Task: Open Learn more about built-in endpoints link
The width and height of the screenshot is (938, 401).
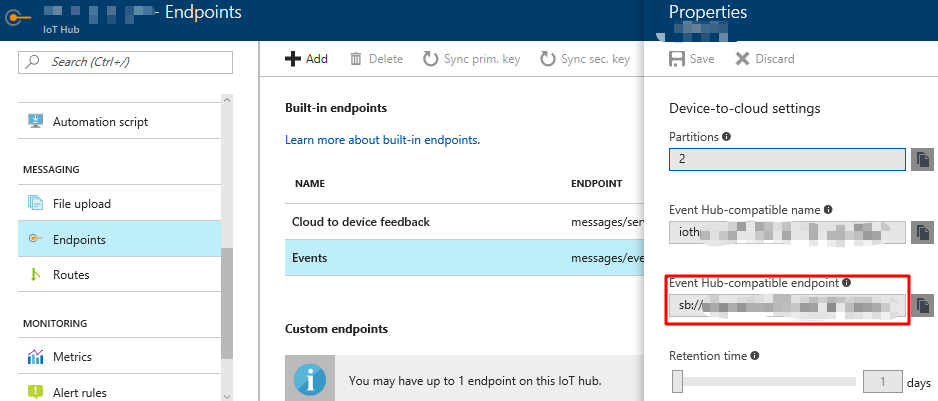Action: tap(382, 140)
